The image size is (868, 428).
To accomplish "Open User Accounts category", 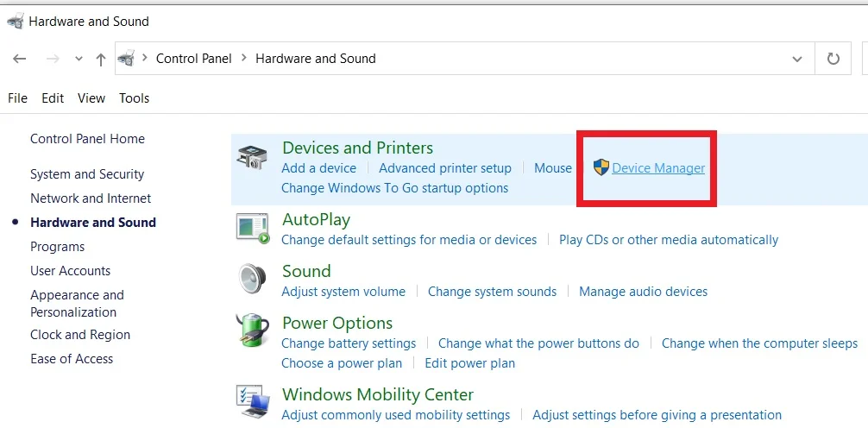I will pyautogui.click(x=70, y=271).
